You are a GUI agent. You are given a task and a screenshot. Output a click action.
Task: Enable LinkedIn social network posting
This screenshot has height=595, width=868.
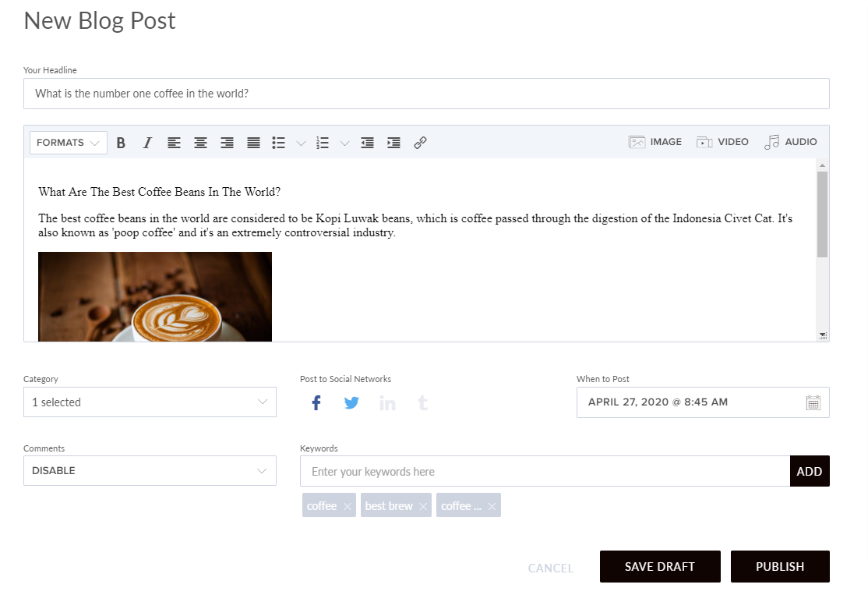coord(387,402)
